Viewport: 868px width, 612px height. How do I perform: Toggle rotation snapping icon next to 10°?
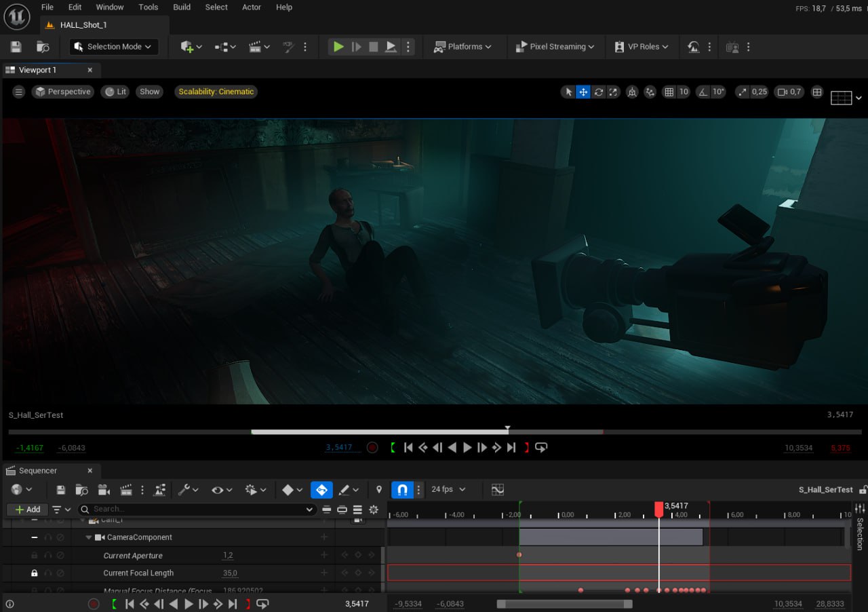703,92
